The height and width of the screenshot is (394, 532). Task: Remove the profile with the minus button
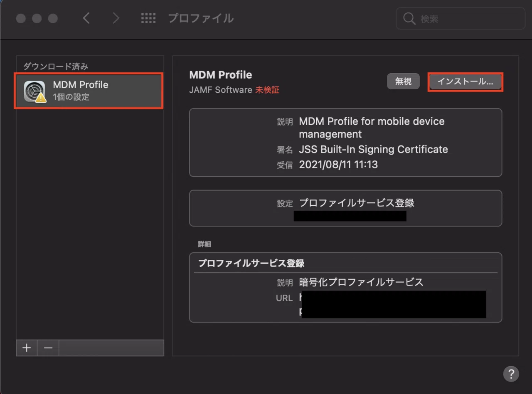[x=48, y=348]
